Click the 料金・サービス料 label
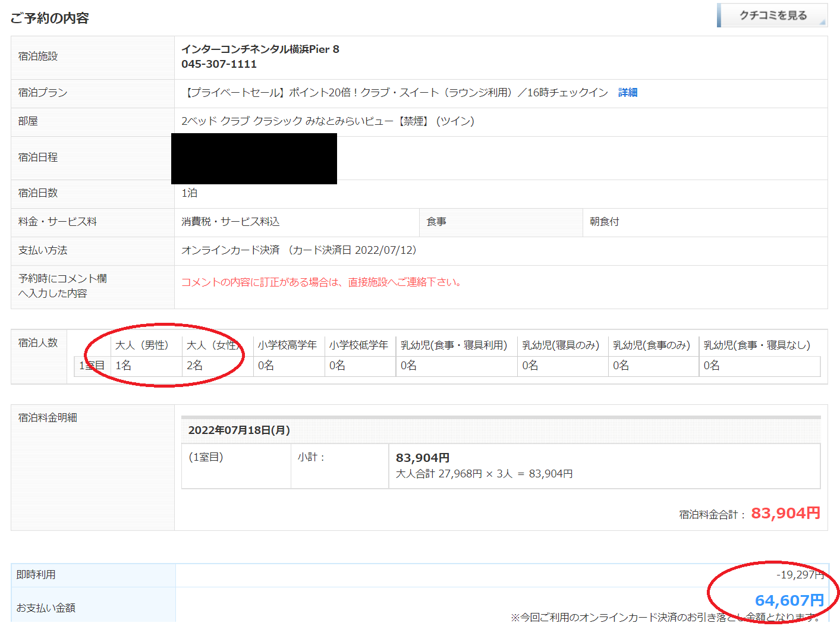Screen dimensions: 840x626 click(58, 222)
